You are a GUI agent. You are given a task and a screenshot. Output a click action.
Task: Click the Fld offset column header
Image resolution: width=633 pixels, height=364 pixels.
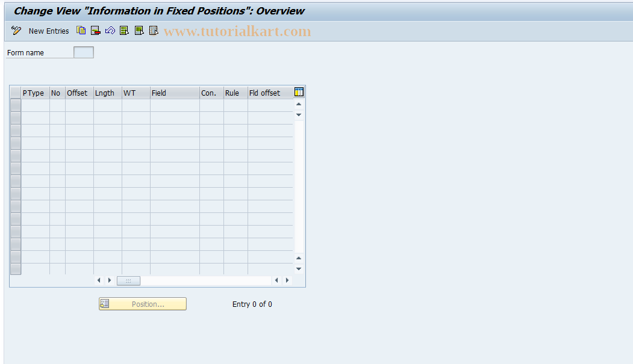click(270, 93)
